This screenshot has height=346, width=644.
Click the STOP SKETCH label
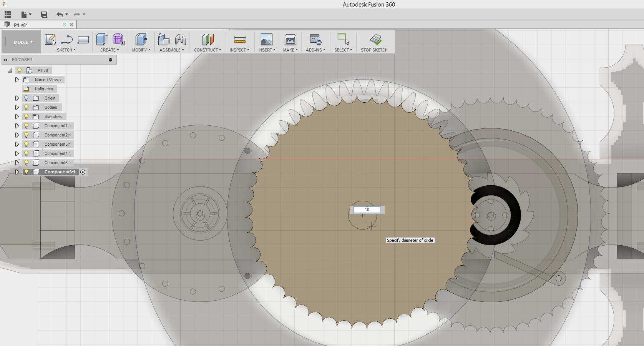click(x=374, y=50)
